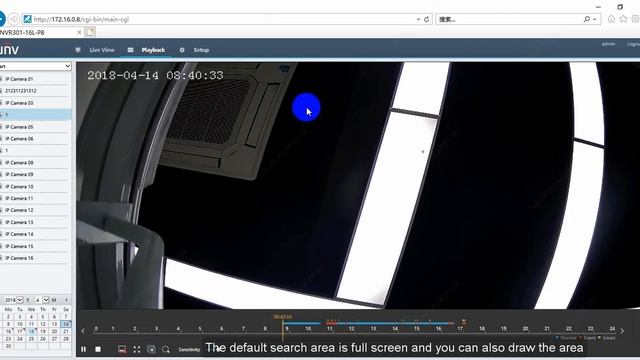
Task: Pick calendar date 18
Action: pos(31,331)
